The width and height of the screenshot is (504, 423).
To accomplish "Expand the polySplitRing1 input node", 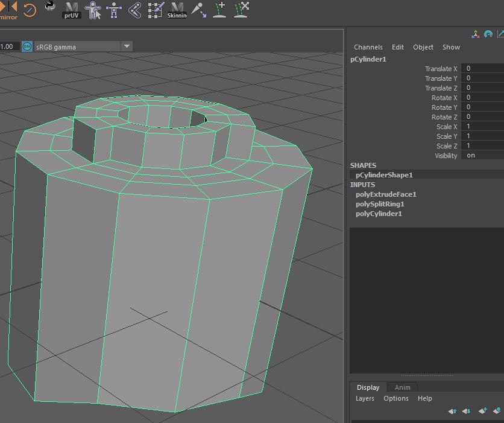I will (380, 204).
